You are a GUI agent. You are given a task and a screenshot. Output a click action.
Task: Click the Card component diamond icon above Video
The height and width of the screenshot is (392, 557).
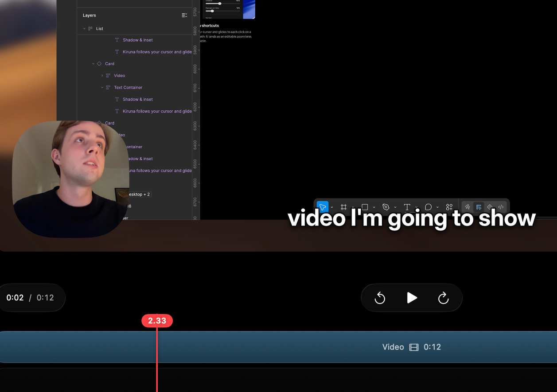point(99,64)
